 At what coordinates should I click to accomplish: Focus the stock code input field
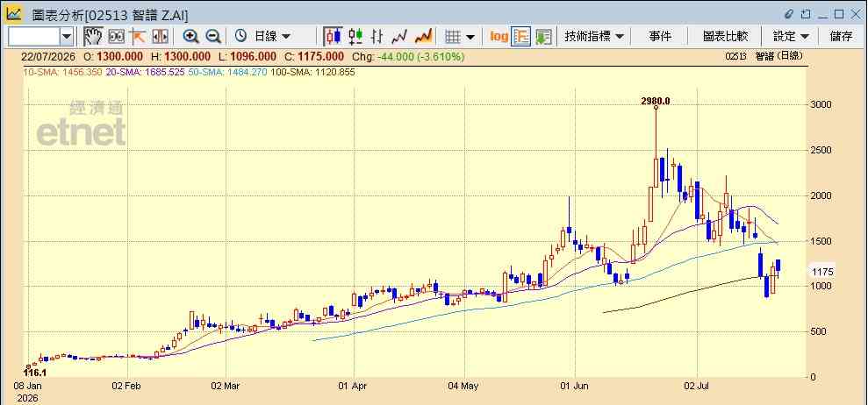pyautogui.click(x=34, y=37)
